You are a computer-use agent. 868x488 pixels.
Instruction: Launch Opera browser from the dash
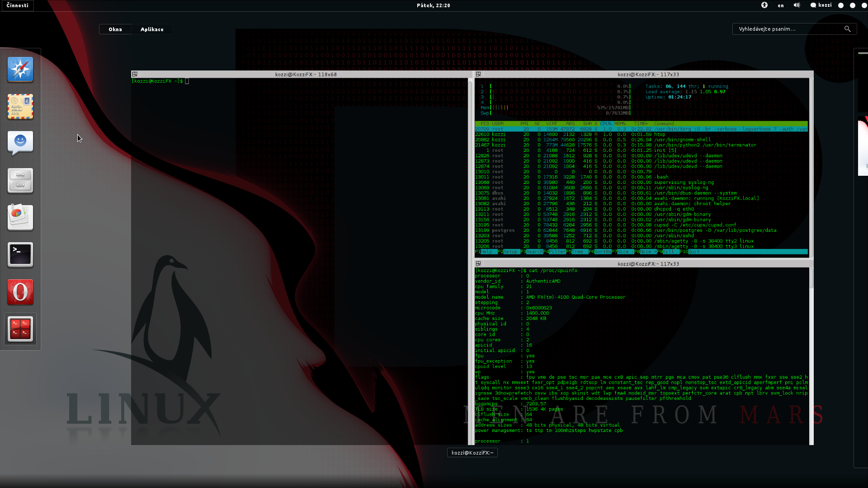coord(20,292)
